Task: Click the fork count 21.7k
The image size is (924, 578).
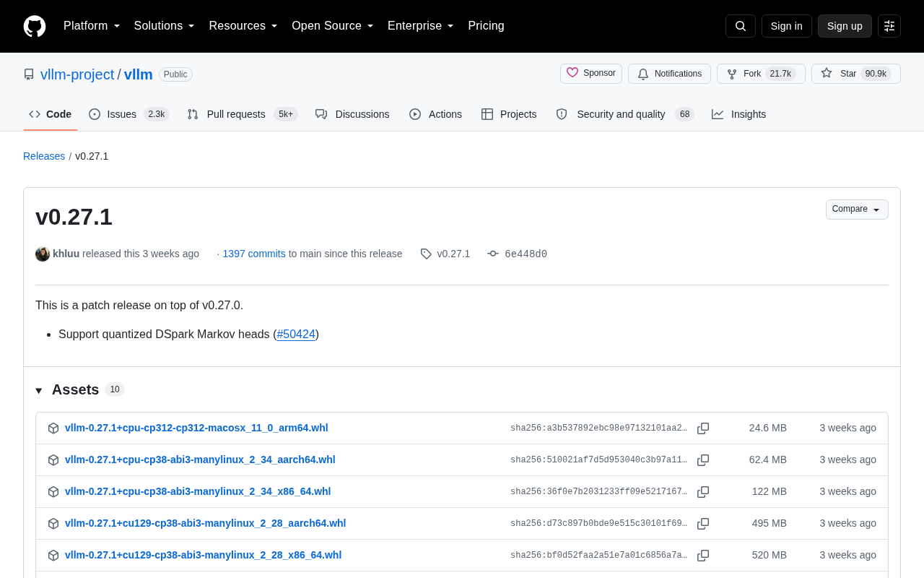Action: [x=780, y=74]
